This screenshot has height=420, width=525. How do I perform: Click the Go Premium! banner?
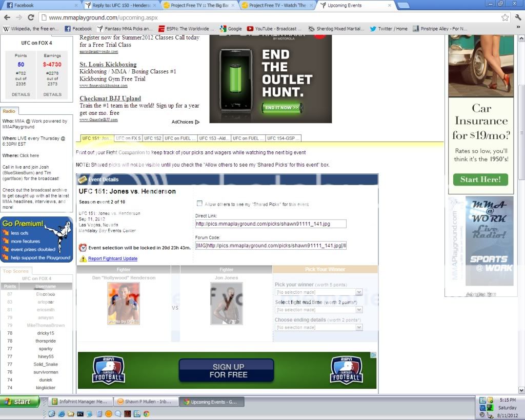[x=36, y=239]
